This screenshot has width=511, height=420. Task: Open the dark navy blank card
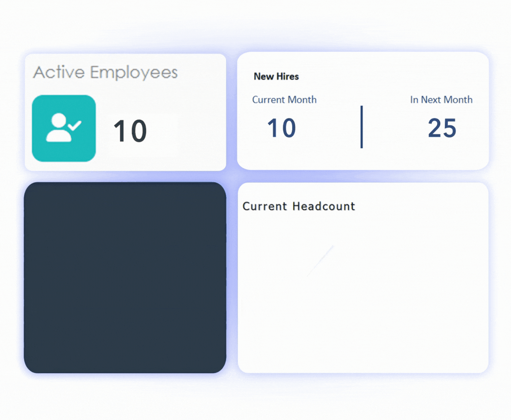[x=125, y=277]
